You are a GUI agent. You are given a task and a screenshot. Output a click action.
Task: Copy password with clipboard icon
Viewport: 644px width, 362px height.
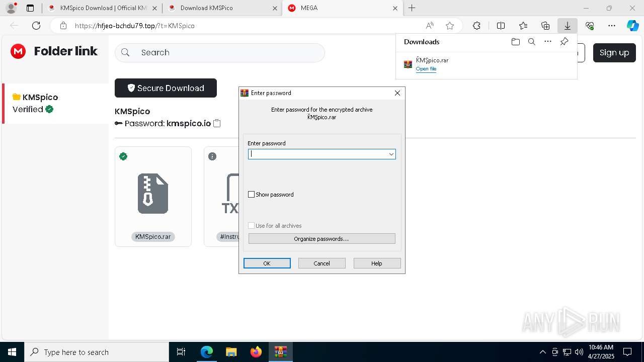coord(217,123)
